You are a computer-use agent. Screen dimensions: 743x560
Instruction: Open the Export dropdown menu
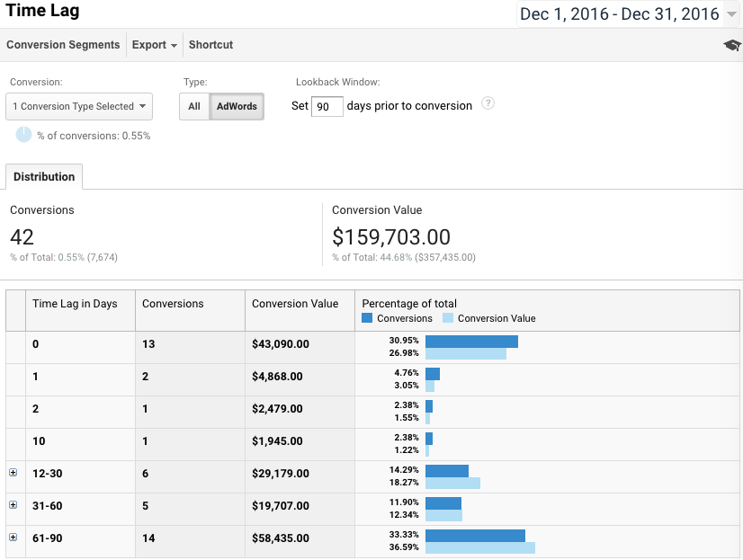[155, 45]
